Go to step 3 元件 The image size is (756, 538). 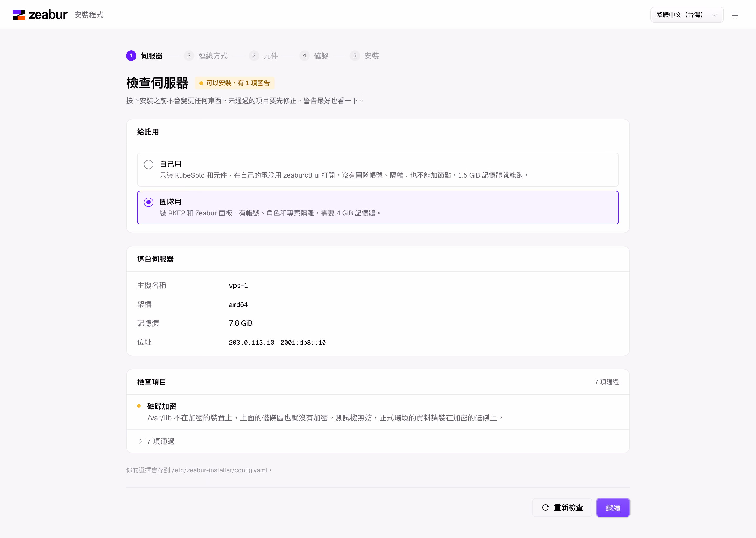click(264, 56)
